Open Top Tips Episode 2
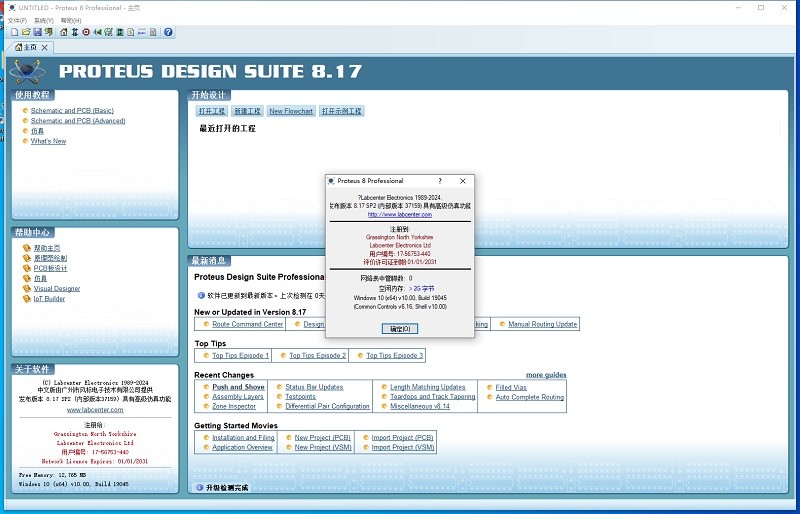This screenshot has width=800, height=514. 317,356
